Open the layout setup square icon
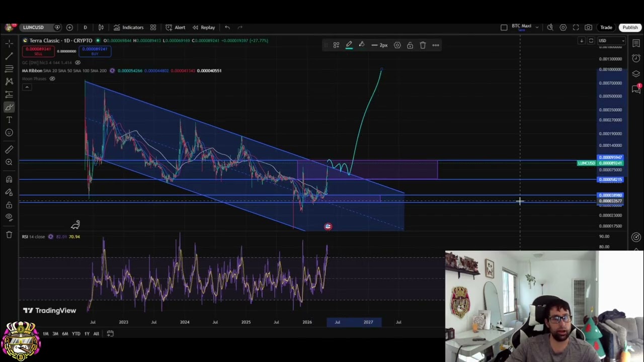This screenshot has height=362, width=644. [504, 27]
